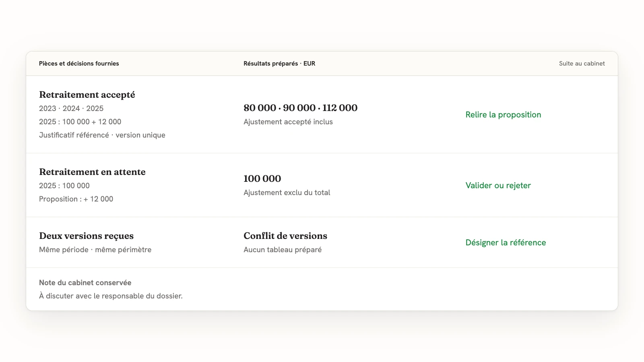Click 'Justificatif référencé · version unique' text

tap(102, 135)
